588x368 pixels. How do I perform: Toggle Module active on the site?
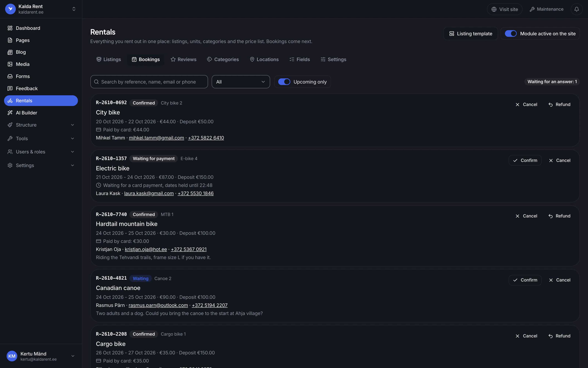click(510, 34)
